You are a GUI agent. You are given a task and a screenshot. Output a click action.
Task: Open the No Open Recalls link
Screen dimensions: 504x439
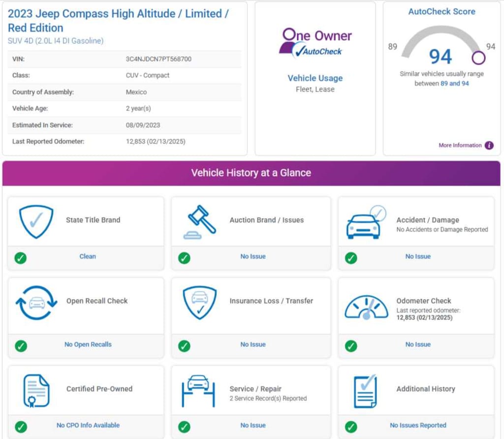point(88,344)
